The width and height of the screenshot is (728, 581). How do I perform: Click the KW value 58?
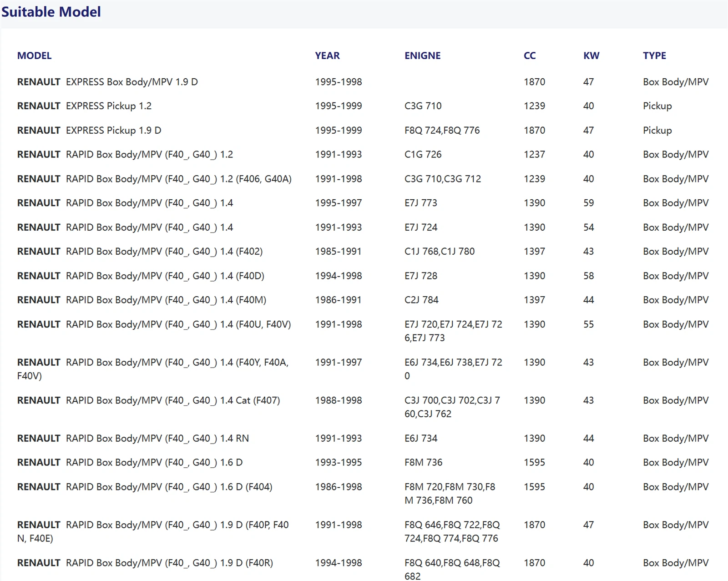pos(588,276)
